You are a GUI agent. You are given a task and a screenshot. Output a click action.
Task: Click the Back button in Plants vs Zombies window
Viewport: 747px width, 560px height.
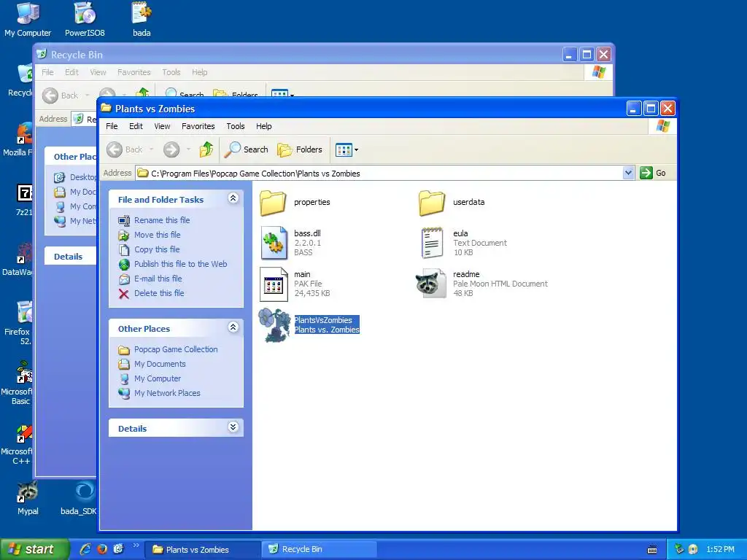[124, 149]
